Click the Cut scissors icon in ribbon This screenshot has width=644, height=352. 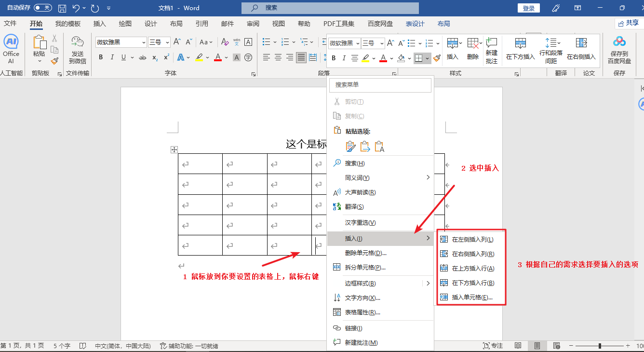pos(54,39)
